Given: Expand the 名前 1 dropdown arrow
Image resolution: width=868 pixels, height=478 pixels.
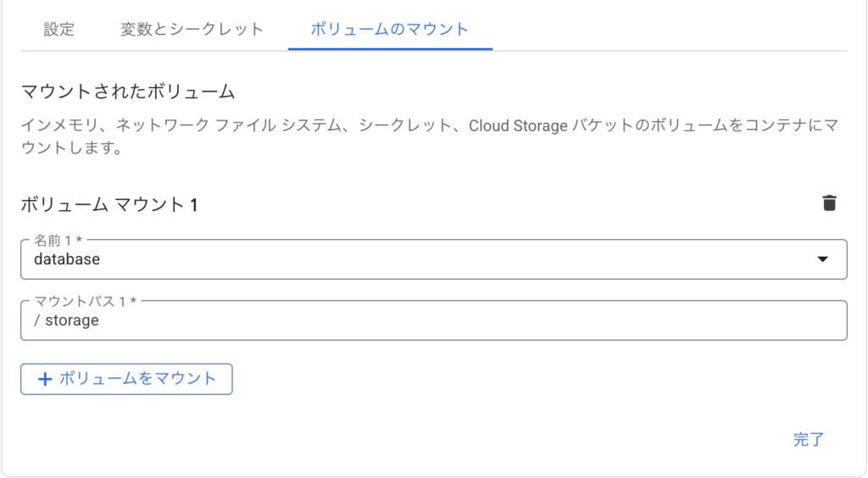Looking at the screenshot, I should pyautogui.click(x=821, y=259).
